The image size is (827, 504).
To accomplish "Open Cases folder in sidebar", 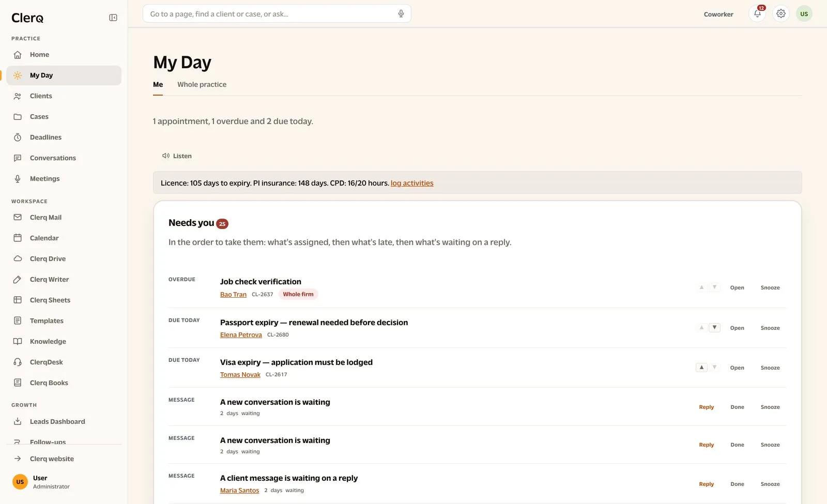I will [x=64, y=117].
